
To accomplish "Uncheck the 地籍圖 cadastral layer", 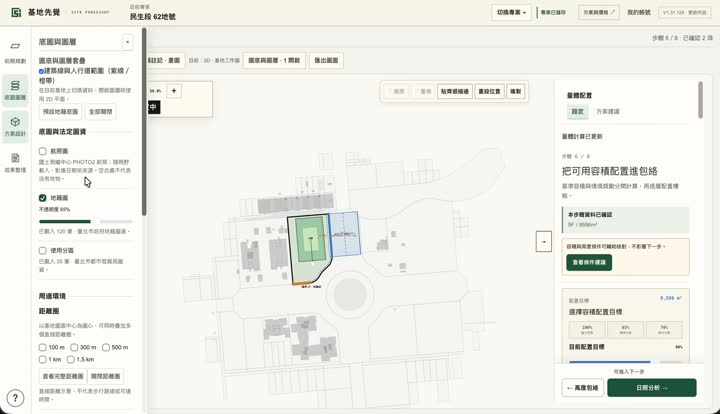I will 43,198.
